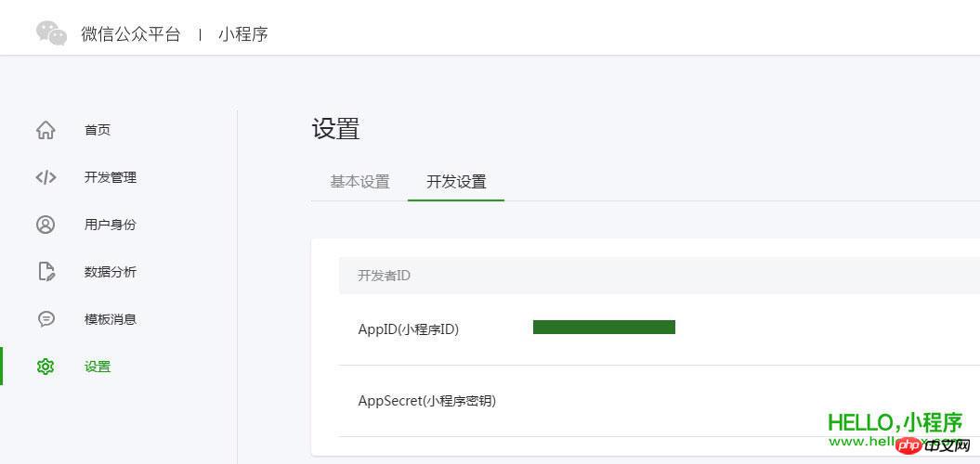The height and width of the screenshot is (464, 980).
Task: Click the 开发者ID section header
Action: pos(384,276)
